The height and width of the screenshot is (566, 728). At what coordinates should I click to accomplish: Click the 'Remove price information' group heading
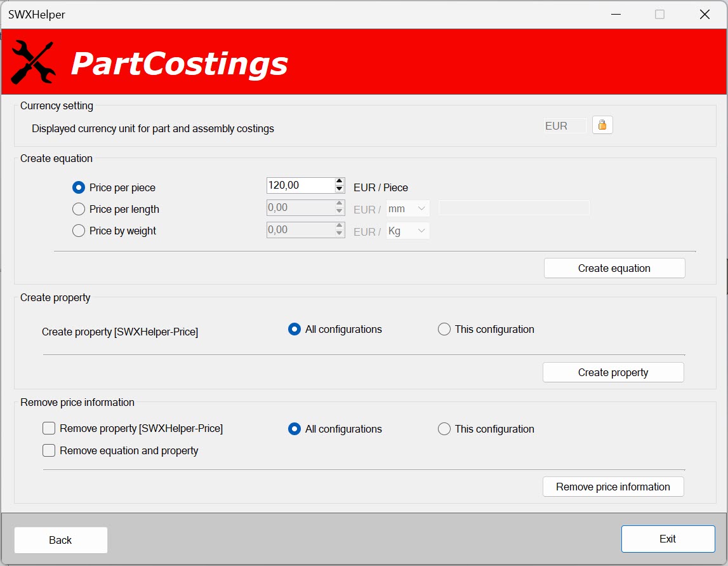(x=77, y=403)
